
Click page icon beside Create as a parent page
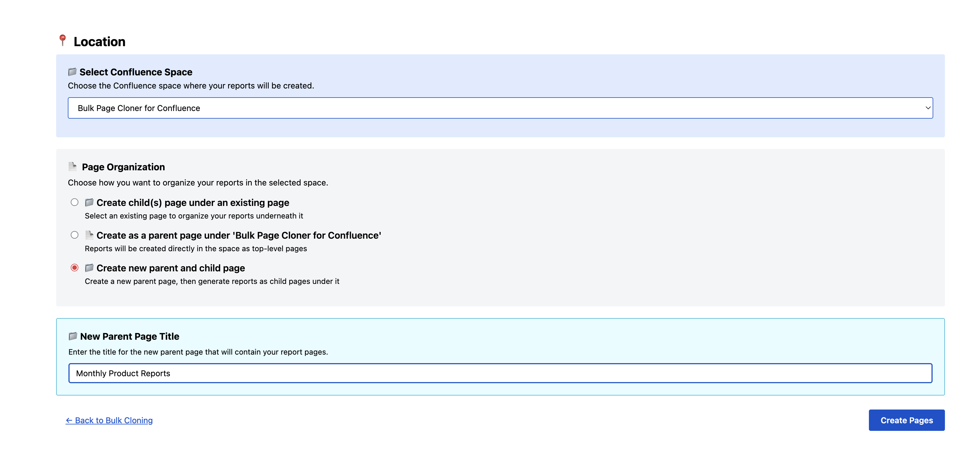point(89,235)
